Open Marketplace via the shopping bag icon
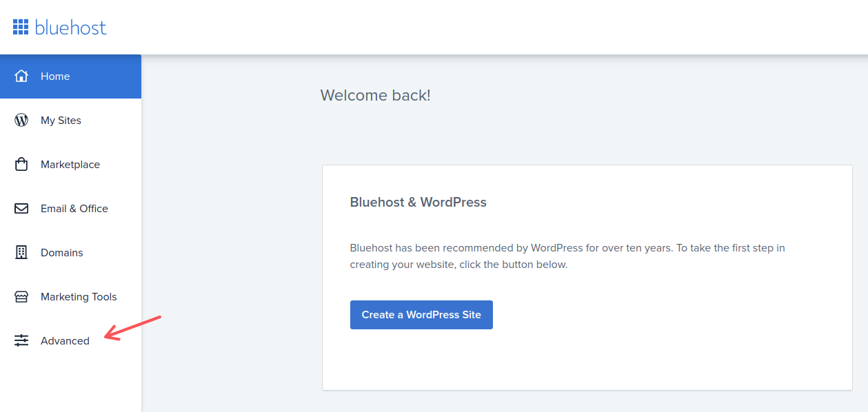This screenshot has width=868, height=412. coord(21,164)
